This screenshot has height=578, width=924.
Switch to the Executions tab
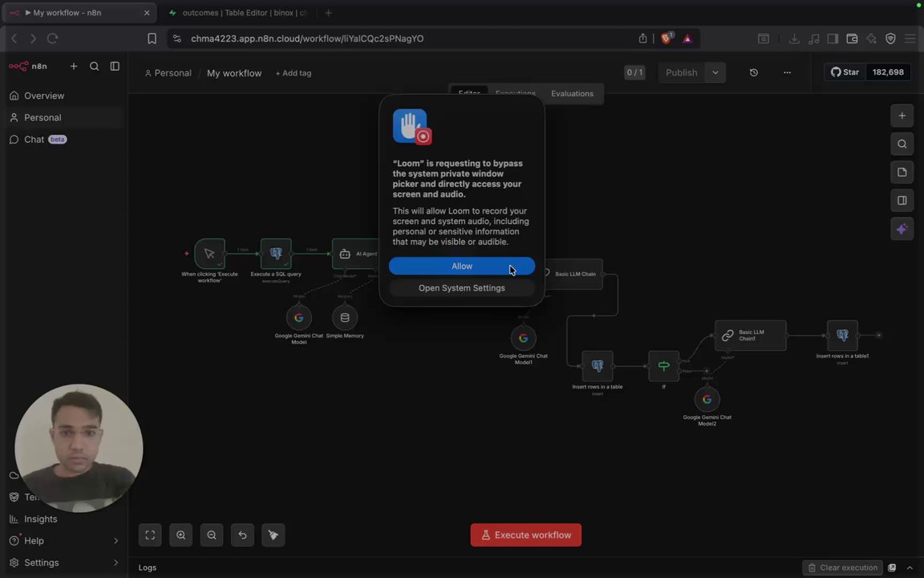[x=516, y=94]
